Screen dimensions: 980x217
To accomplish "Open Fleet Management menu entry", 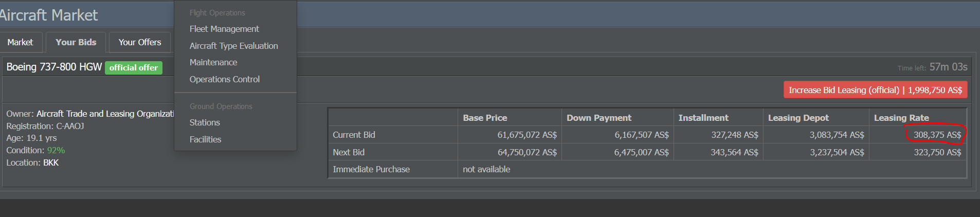I will tap(224, 29).
